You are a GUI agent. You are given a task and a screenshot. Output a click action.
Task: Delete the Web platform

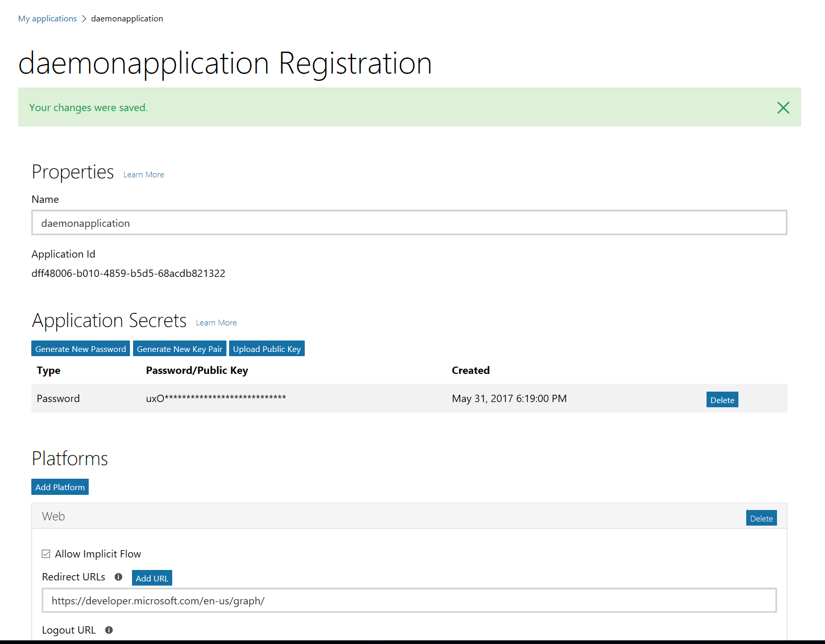tap(761, 518)
